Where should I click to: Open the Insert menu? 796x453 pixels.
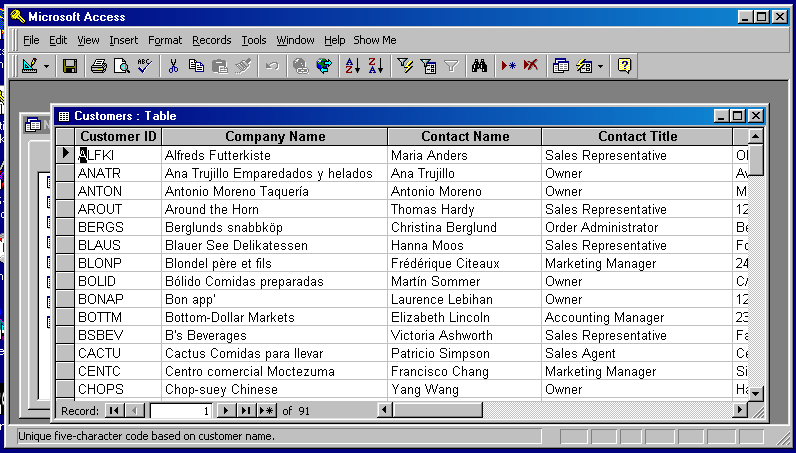tap(123, 40)
